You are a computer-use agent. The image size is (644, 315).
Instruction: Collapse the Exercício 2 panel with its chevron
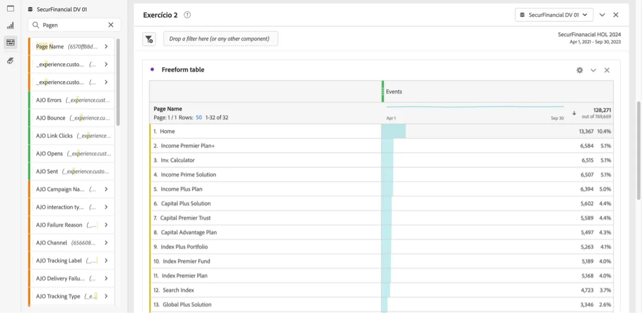tap(602, 15)
